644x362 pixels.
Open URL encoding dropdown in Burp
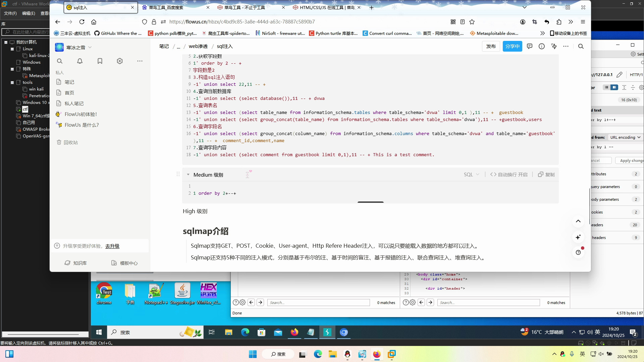point(625,137)
